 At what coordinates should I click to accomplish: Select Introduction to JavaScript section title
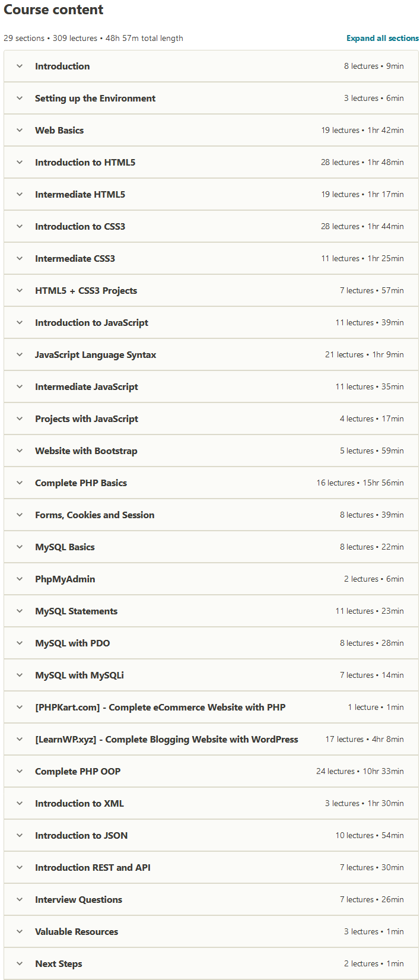pos(91,323)
